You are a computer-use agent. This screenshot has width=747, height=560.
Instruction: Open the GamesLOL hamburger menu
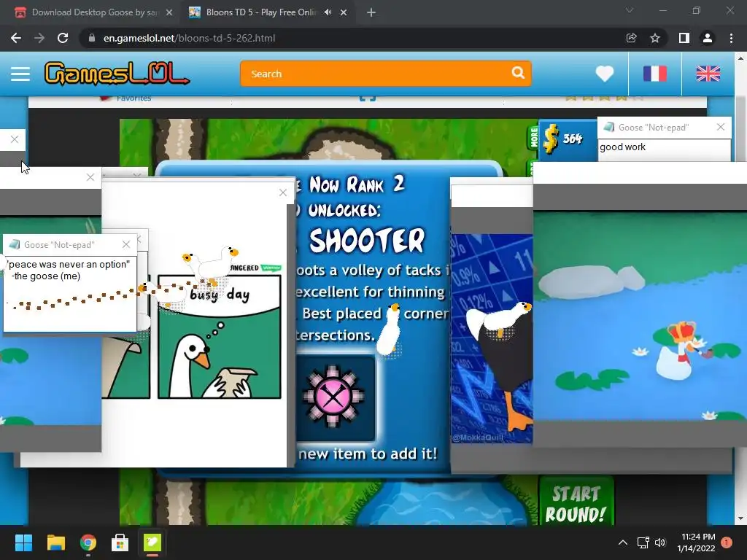pyautogui.click(x=20, y=74)
